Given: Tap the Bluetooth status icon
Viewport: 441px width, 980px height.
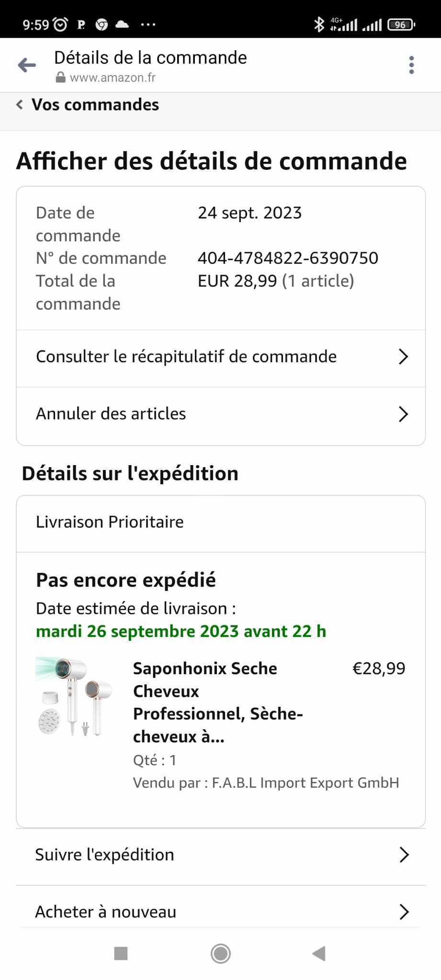Looking at the screenshot, I should 318,24.
